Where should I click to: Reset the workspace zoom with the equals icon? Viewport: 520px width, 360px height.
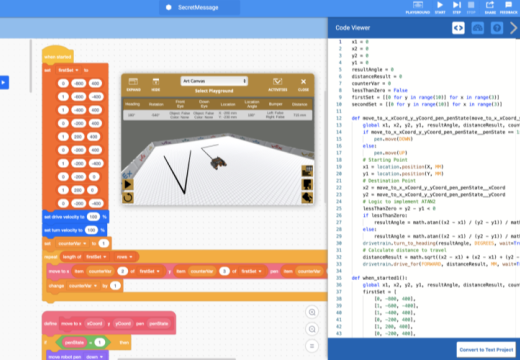point(312,346)
